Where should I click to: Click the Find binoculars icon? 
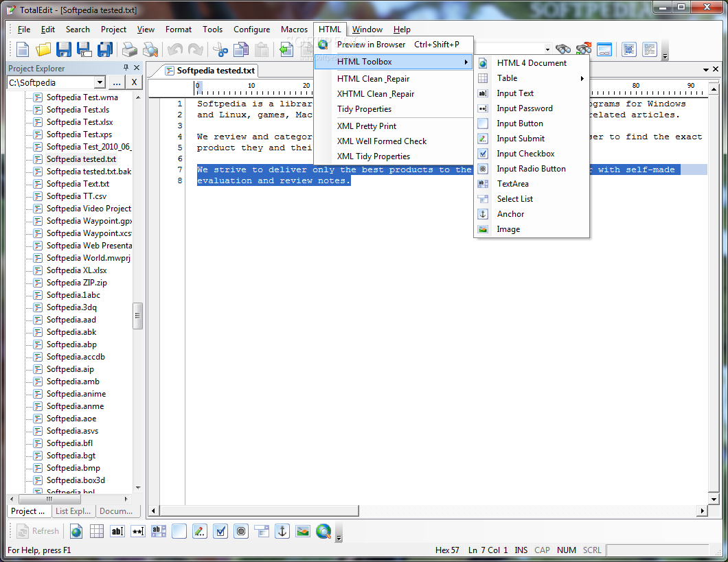tap(563, 49)
